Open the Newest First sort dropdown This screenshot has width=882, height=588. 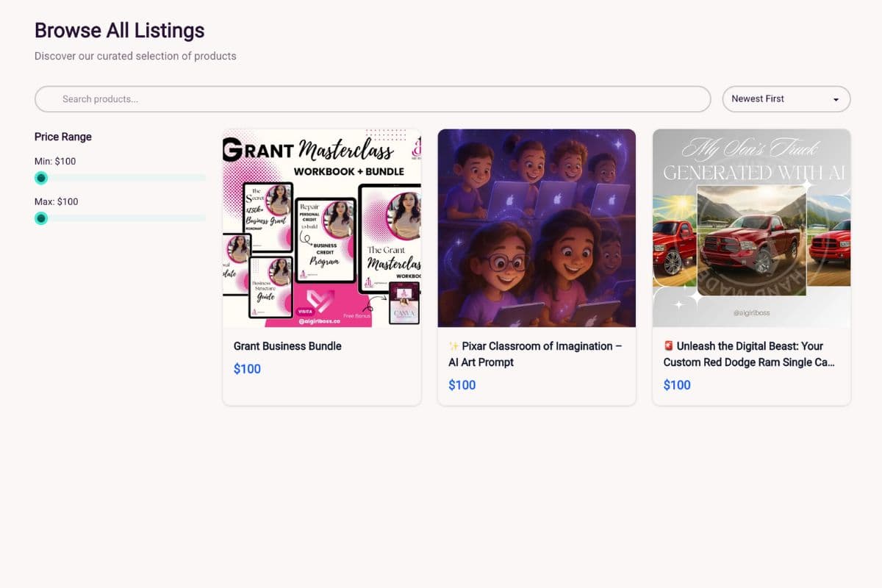click(786, 98)
